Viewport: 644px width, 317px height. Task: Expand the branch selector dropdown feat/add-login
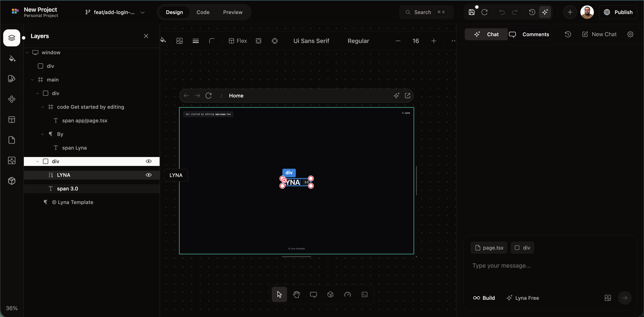tap(142, 12)
